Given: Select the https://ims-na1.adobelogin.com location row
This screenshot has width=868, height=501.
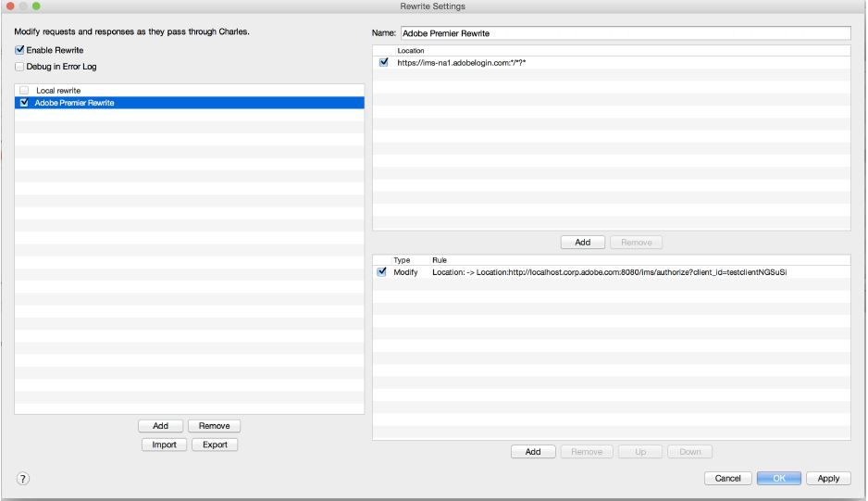Looking at the screenshot, I should tap(612, 63).
